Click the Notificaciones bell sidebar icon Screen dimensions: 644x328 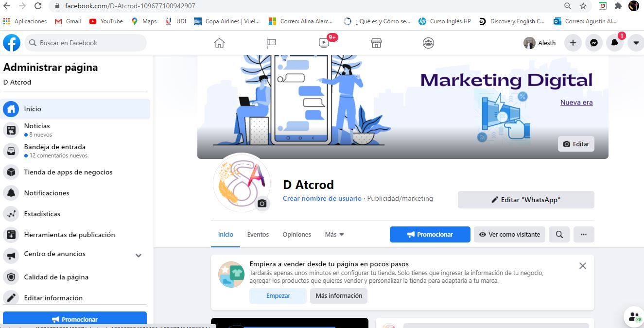11,193
